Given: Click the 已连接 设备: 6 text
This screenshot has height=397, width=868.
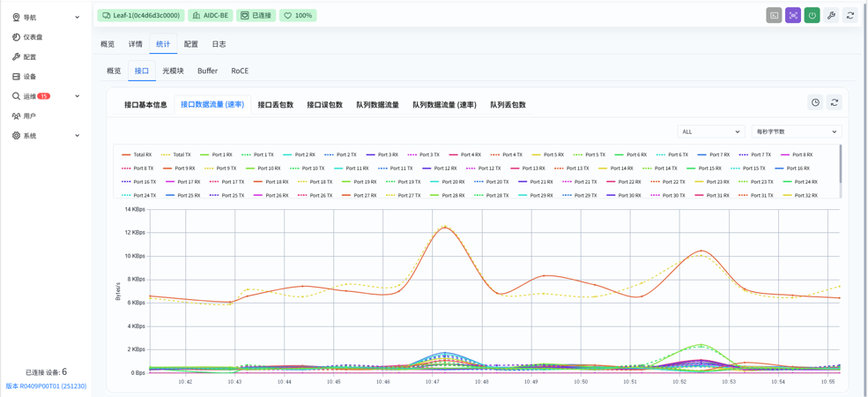Looking at the screenshot, I should pos(47,372).
